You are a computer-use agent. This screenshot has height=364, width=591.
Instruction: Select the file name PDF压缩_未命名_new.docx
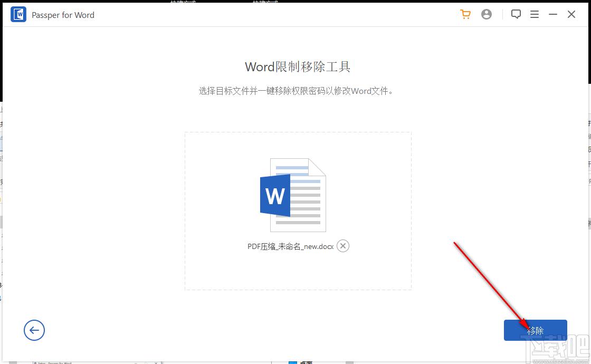(x=290, y=246)
